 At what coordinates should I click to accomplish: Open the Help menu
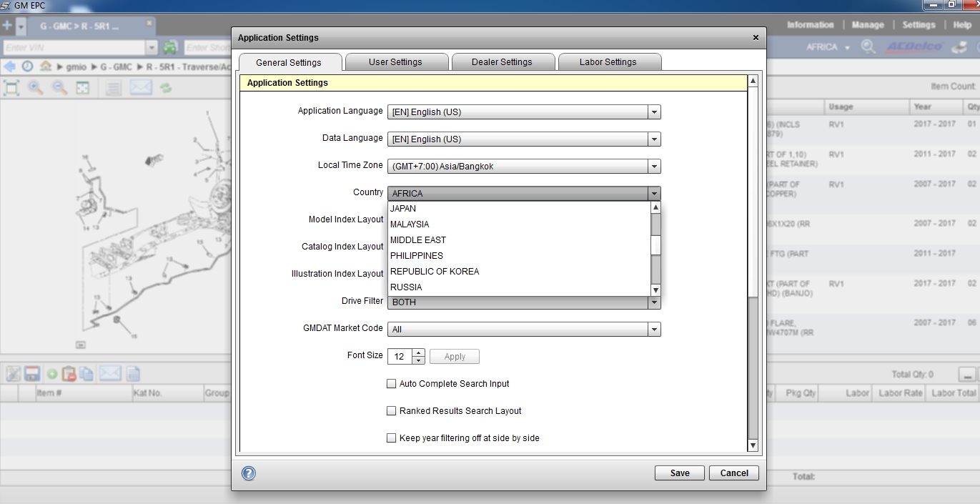coord(962,25)
